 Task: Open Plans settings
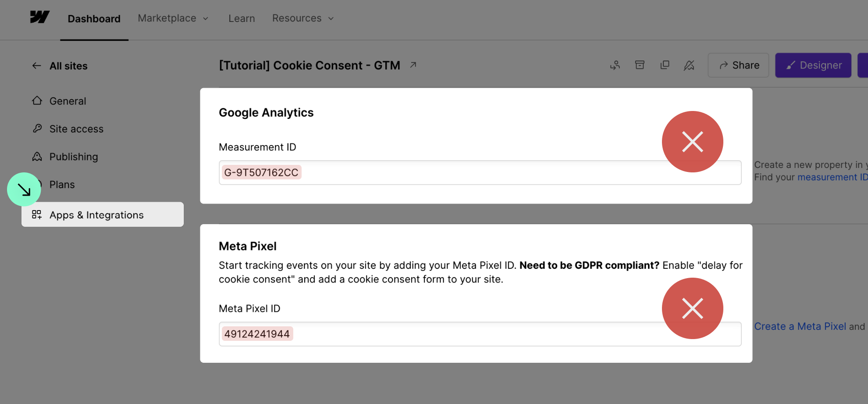[x=62, y=185]
